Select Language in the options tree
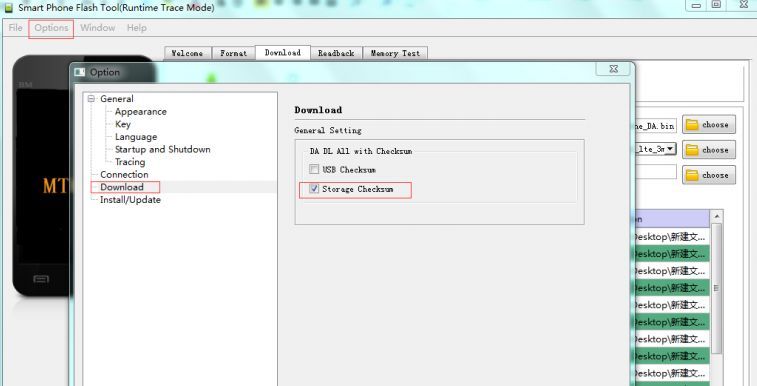This screenshot has height=386, width=757. [x=136, y=137]
